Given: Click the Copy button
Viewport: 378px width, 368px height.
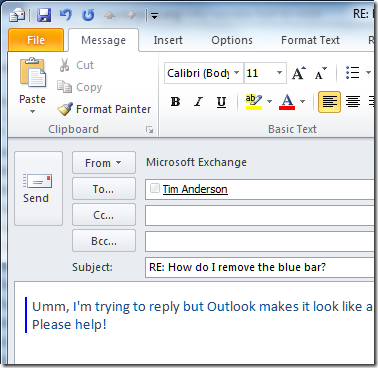Looking at the screenshot, I should point(79,87).
